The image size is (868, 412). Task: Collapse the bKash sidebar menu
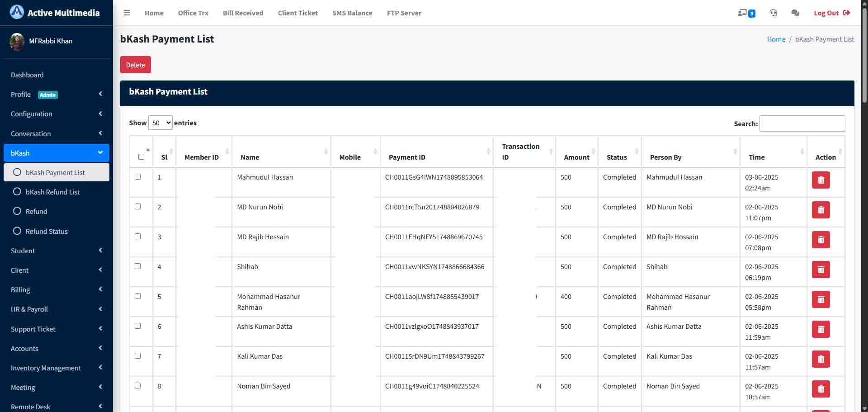(57, 153)
